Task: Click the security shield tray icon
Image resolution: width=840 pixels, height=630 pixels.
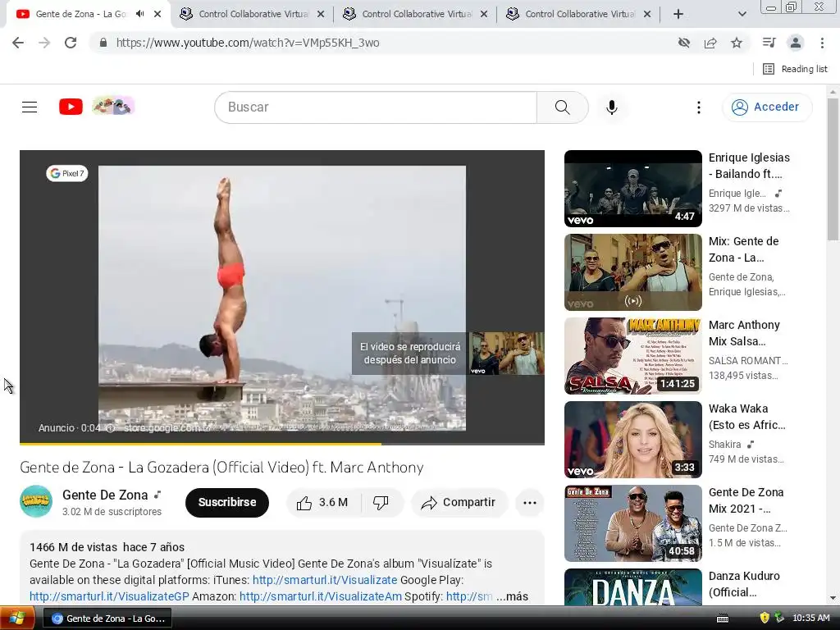Action: [x=765, y=618]
